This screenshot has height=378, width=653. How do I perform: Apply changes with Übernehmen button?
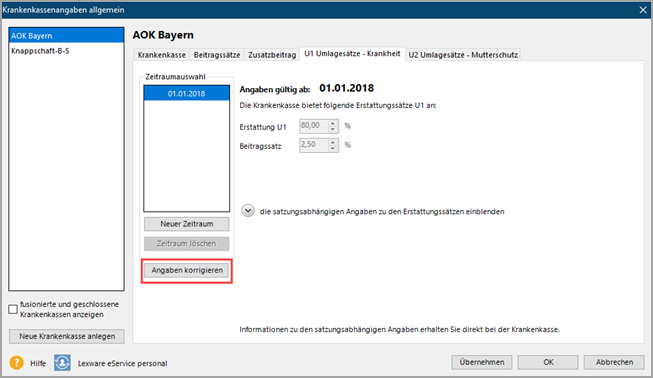482,362
